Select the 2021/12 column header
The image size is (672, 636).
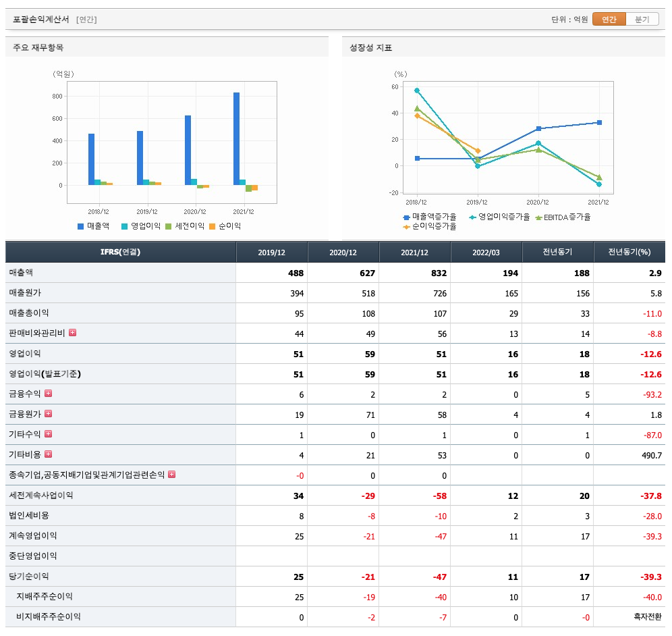click(415, 252)
